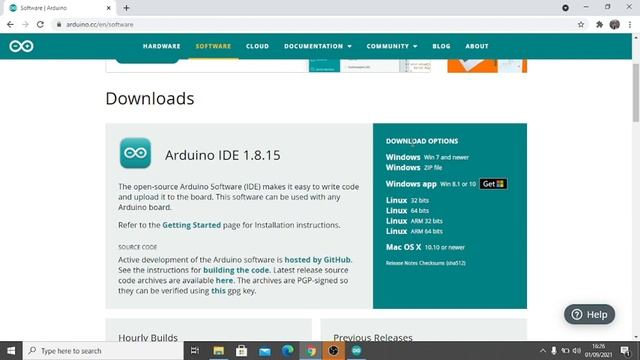Click the circular media indicator in title bar
Viewport: 640px width, 360px height.
click(x=565, y=8)
